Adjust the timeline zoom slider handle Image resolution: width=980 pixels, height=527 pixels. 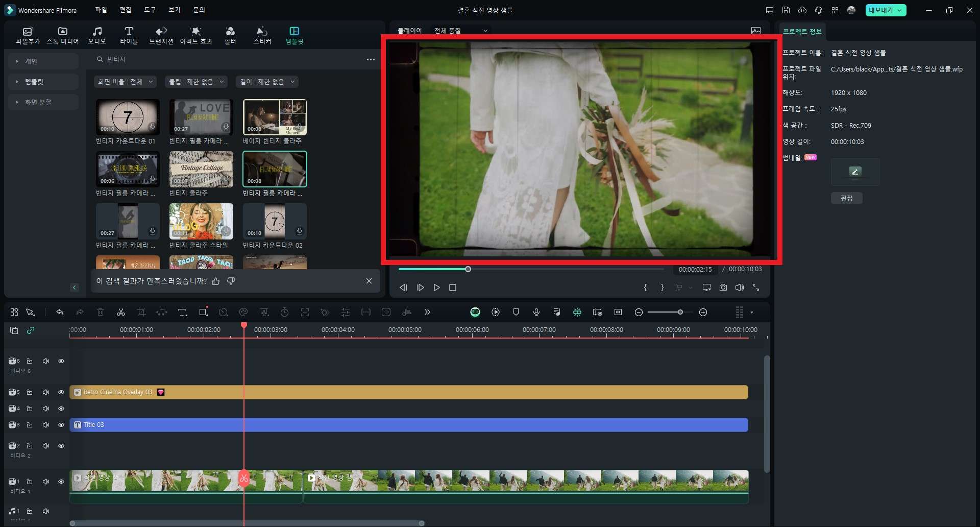tap(680, 312)
